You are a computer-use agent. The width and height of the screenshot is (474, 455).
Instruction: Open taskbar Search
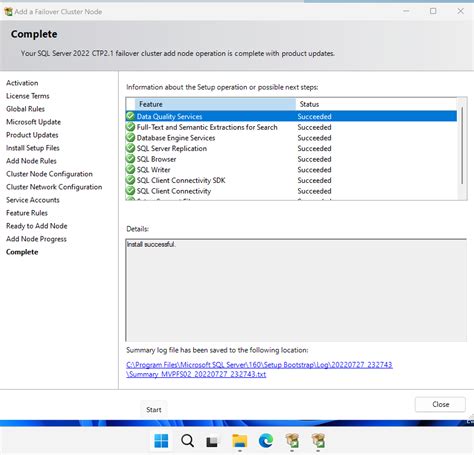tap(187, 441)
